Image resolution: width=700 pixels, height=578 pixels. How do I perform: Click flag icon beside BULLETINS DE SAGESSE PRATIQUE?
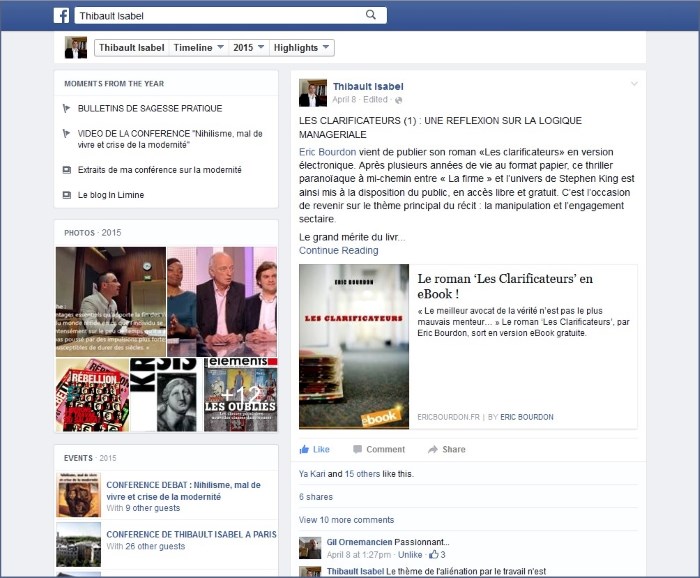click(x=67, y=108)
